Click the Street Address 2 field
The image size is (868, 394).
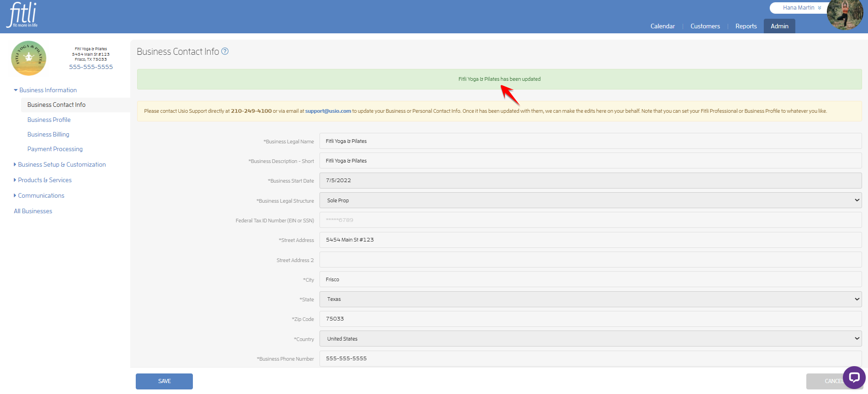(591, 260)
